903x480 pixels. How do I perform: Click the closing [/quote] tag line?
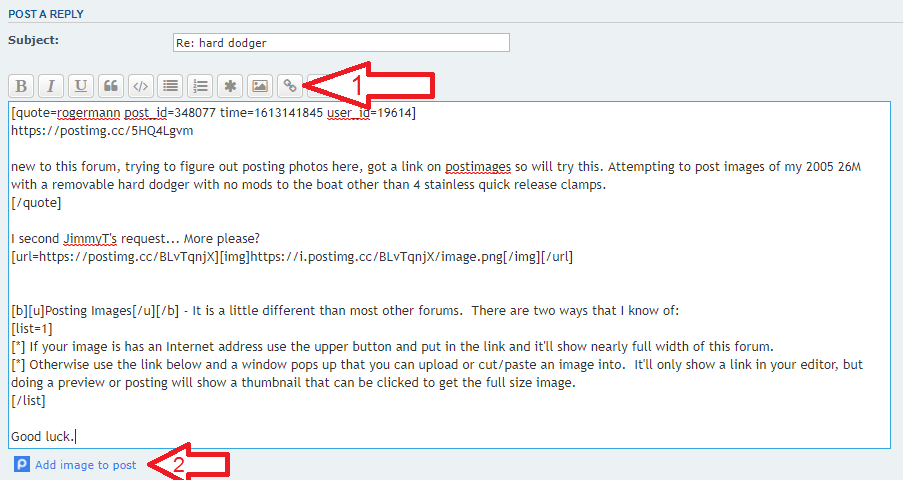pos(36,203)
